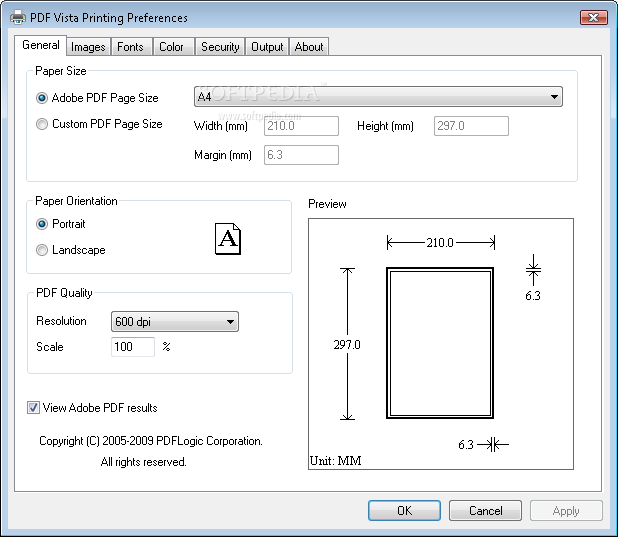Click the Scale percentage field

point(133,347)
